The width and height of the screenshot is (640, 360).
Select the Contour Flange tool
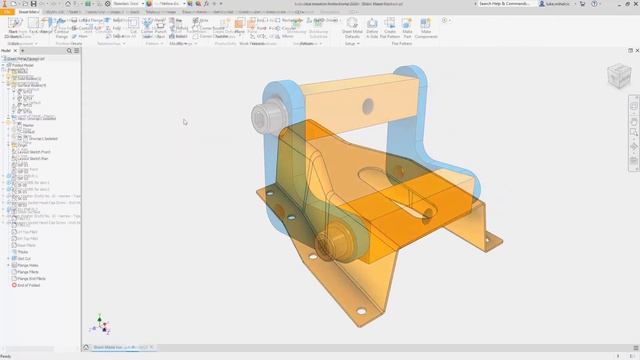(x=61, y=28)
